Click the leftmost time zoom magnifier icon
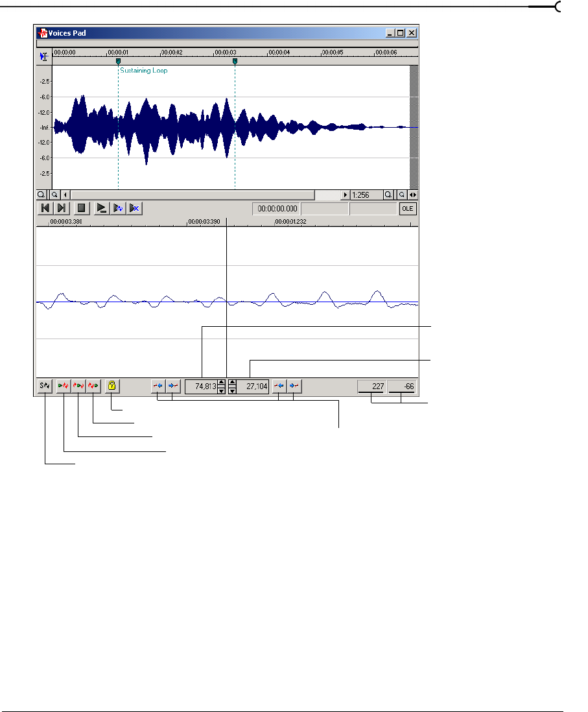 coord(41,195)
